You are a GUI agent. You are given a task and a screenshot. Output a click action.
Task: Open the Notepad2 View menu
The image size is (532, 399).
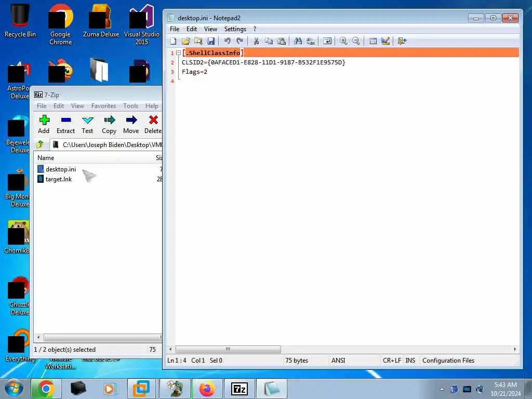[210, 29]
